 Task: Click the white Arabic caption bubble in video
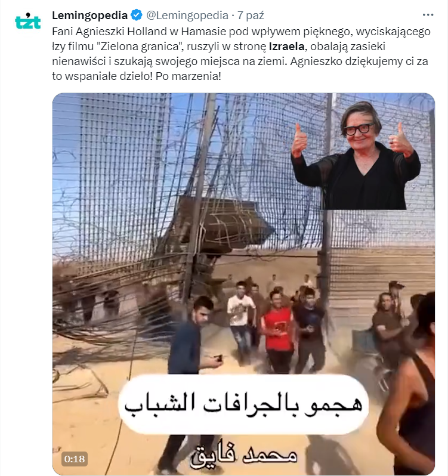point(243,404)
